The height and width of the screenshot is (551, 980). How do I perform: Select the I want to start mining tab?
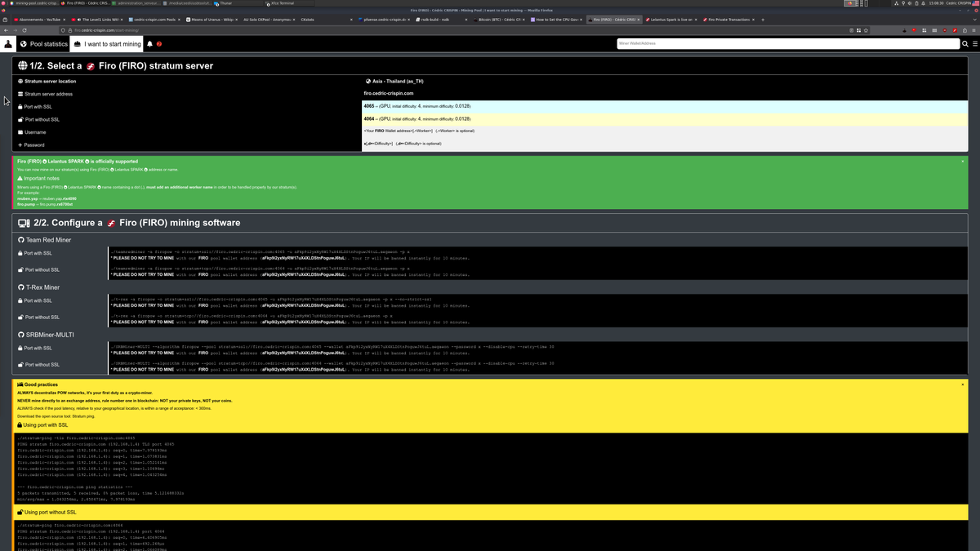pyautogui.click(x=108, y=44)
